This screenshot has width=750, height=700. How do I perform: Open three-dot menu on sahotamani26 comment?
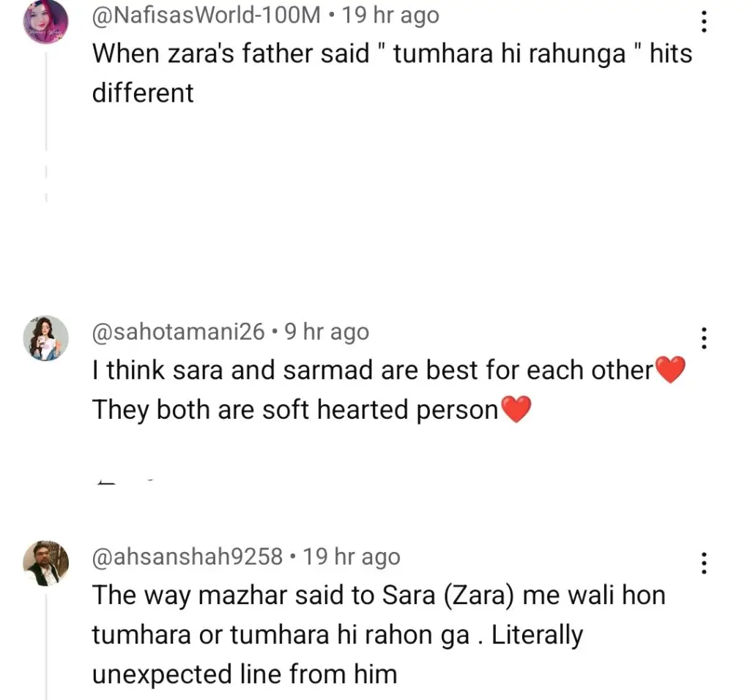[704, 338]
